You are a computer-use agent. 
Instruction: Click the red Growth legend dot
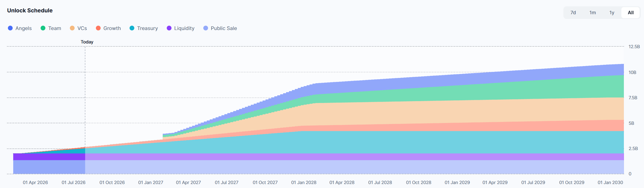98,28
